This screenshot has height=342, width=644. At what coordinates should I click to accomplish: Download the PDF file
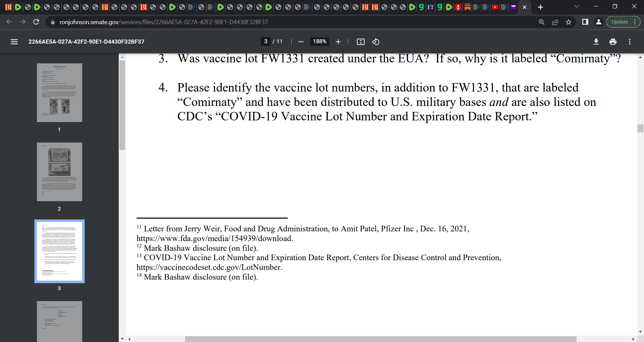click(596, 42)
